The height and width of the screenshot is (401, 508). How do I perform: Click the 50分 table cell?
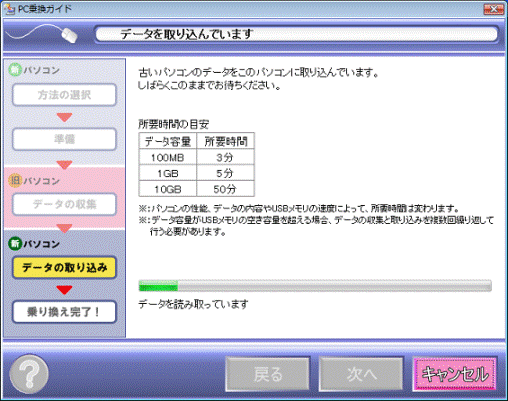(x=226, y=189)
